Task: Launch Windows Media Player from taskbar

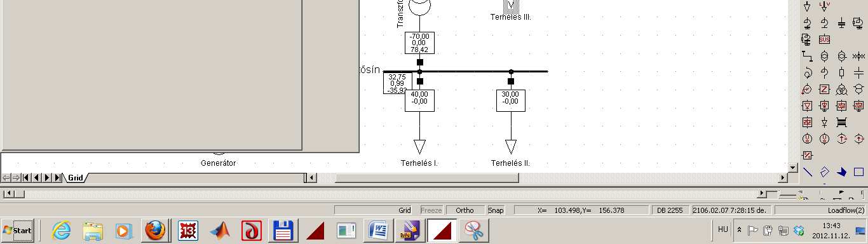Action: (124, 231)
